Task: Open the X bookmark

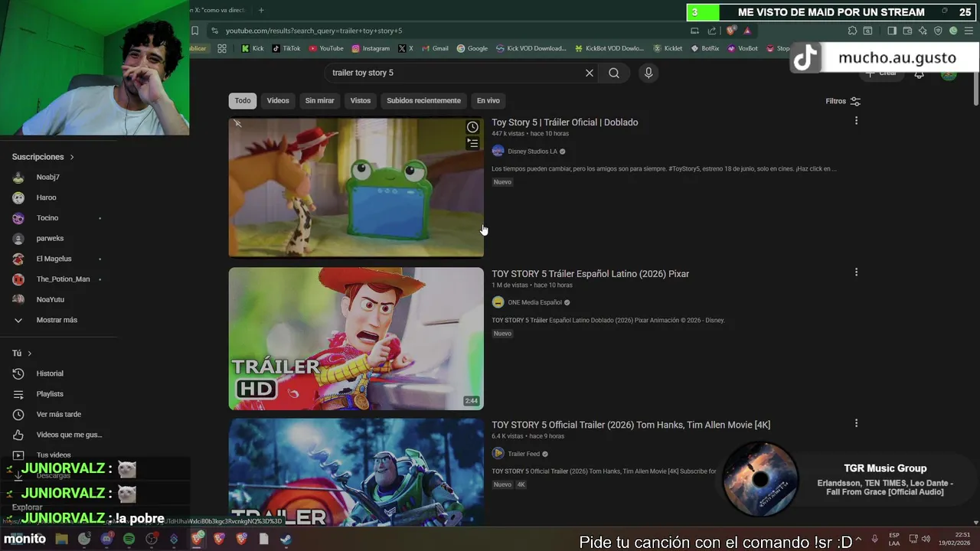Action: pyautogui.click(x=406, y=48)
